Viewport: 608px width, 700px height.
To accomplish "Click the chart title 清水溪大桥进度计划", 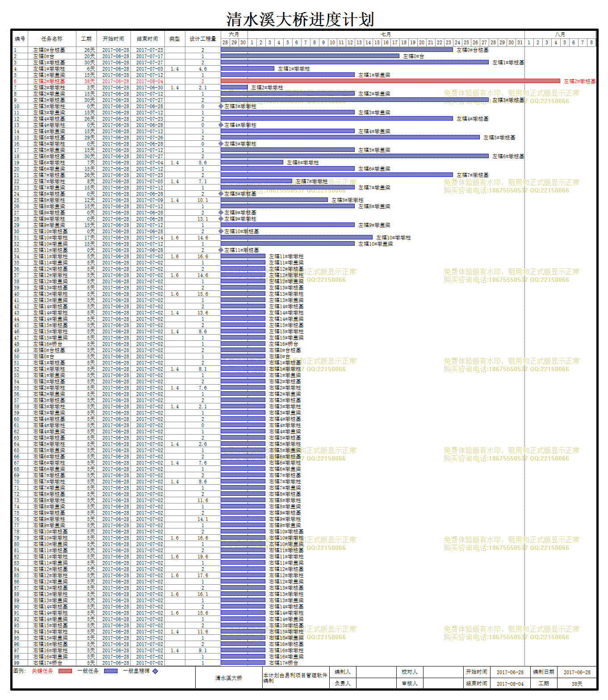I will (300, 19).
